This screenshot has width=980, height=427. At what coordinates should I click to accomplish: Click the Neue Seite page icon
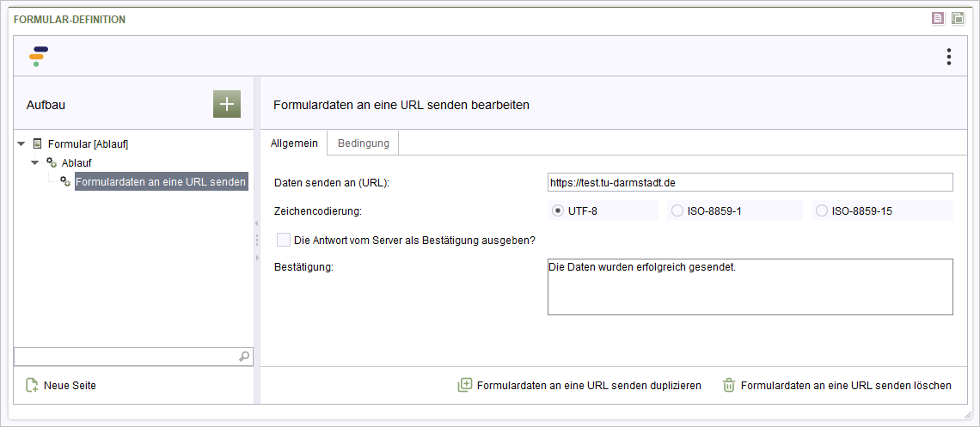(x=32, y=385)
